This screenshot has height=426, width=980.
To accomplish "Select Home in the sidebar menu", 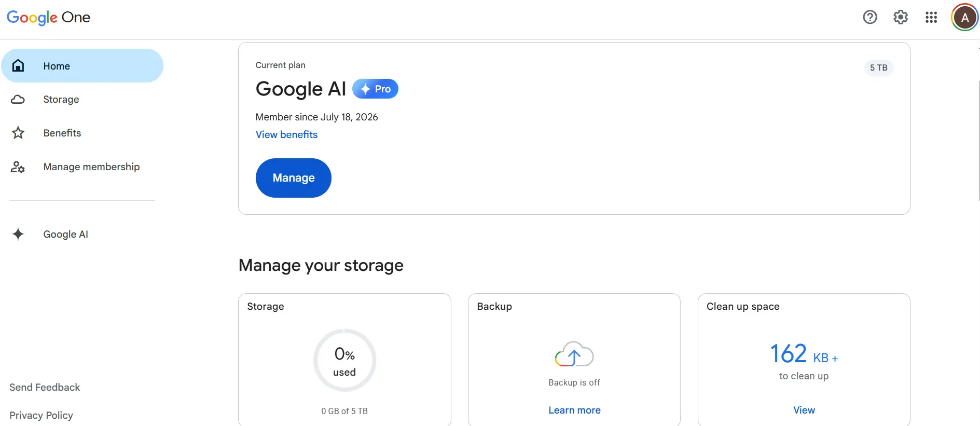I will coord(82,66).
